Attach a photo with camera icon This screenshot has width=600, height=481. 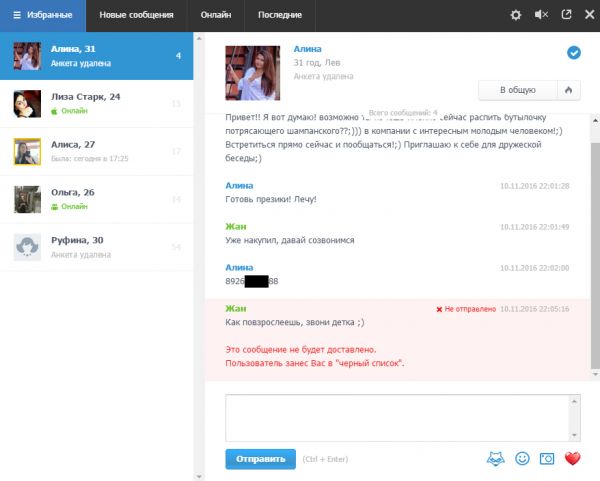pos(547,459)
